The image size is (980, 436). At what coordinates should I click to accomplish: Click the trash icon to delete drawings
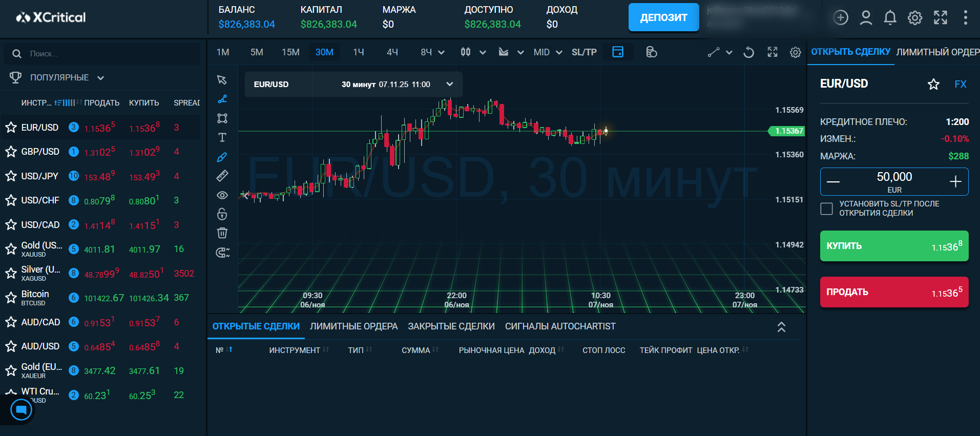[x=222, y=233]
